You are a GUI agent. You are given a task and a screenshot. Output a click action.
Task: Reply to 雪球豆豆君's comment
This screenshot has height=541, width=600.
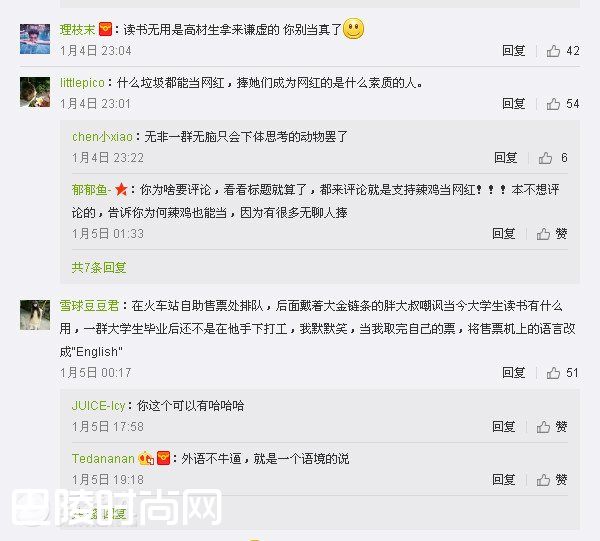514,373
